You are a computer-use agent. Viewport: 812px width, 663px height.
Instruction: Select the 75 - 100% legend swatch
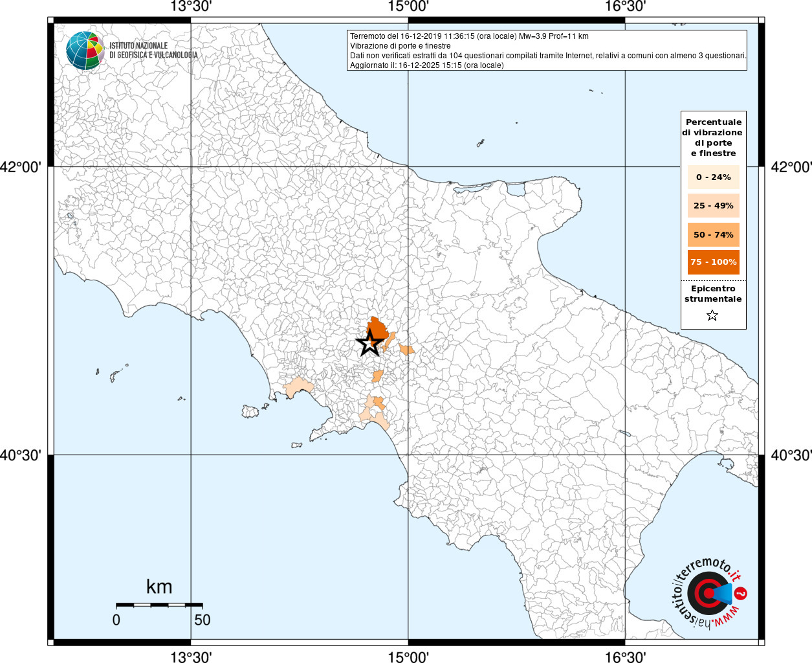coord(713,262)
